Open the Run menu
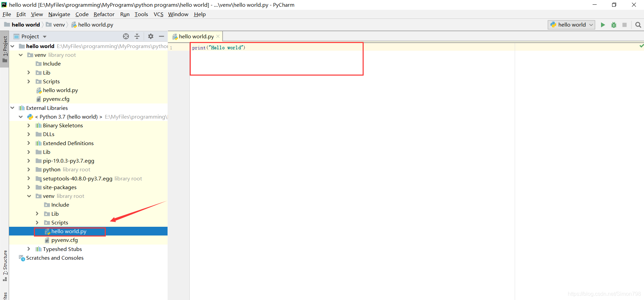Viewport: 644px width, 300px height. (125, 14)
